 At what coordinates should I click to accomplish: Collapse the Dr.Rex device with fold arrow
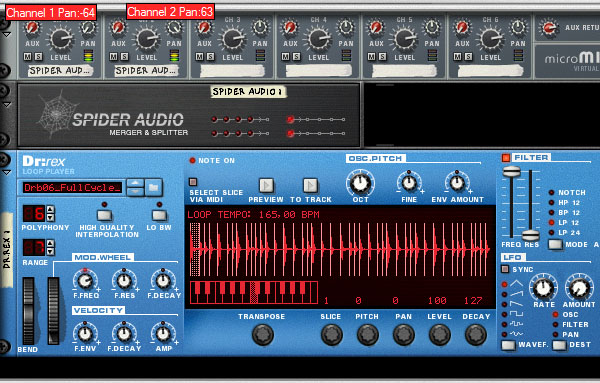click(x=7, y=173)
